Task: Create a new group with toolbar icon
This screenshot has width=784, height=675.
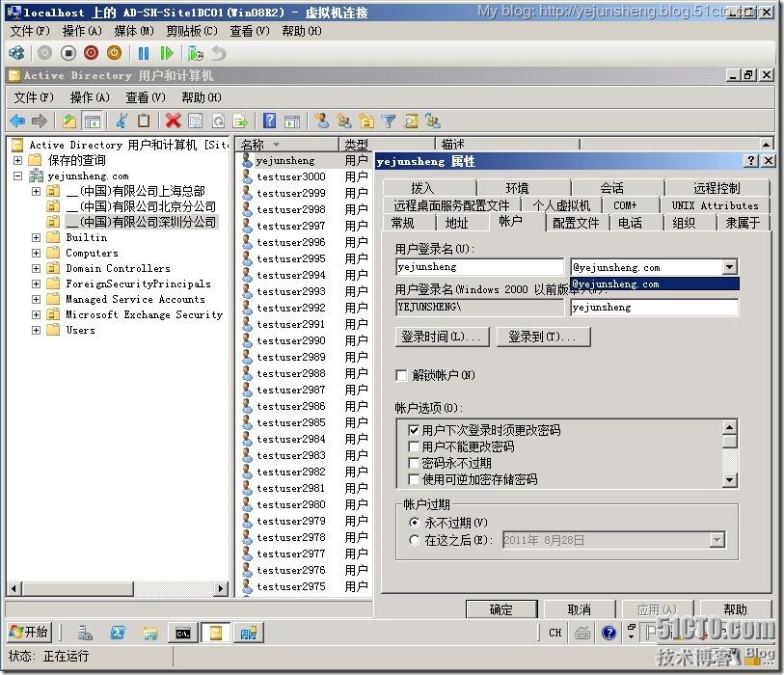Action: tap(344, 121)
